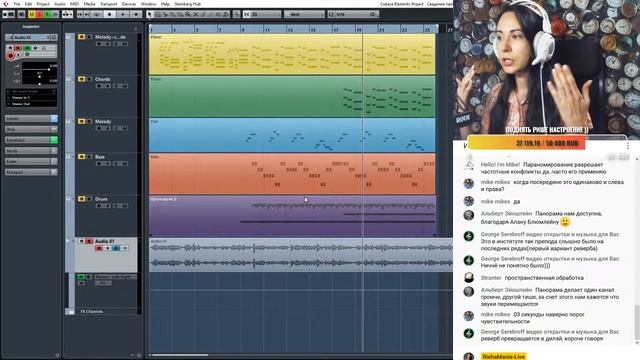Select the Object Selection arrow tool
The height and width of the screenshot is (360, 640).
coord(150,14)
